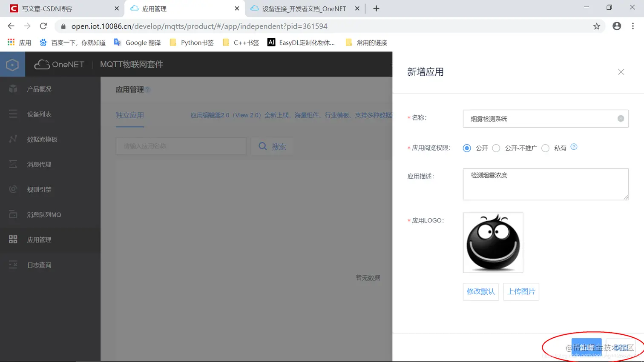Switch to 独立应用 tab

point(130,115)
